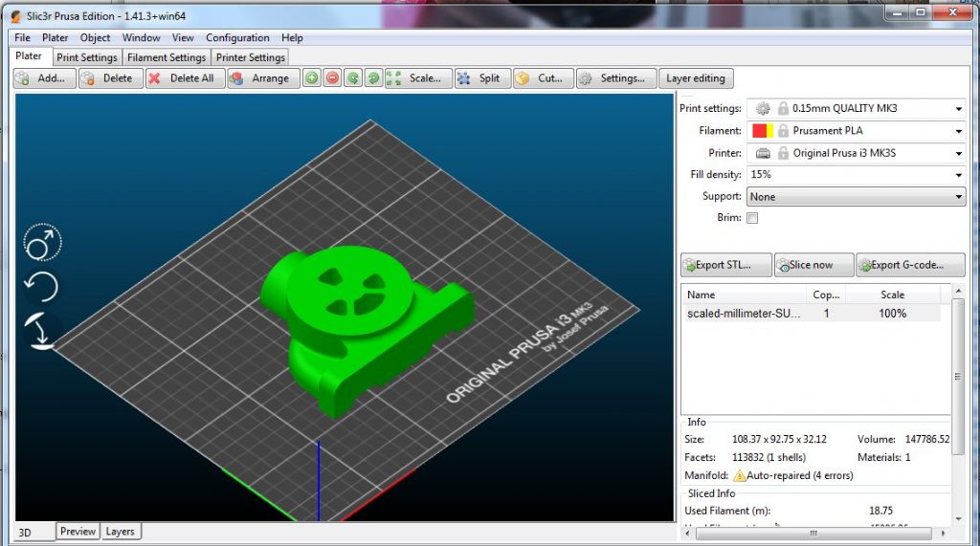
Task: Click the scroll-down arrow in right panel
Action: [x=958, y=519]
